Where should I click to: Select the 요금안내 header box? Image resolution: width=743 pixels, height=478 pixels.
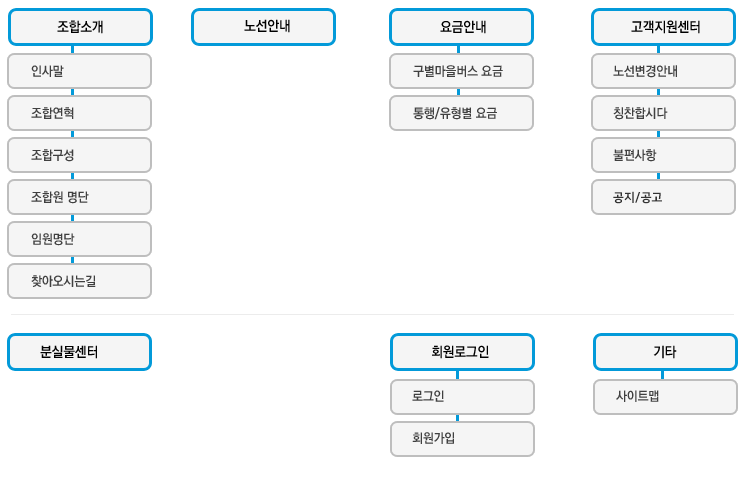point(462,27)
